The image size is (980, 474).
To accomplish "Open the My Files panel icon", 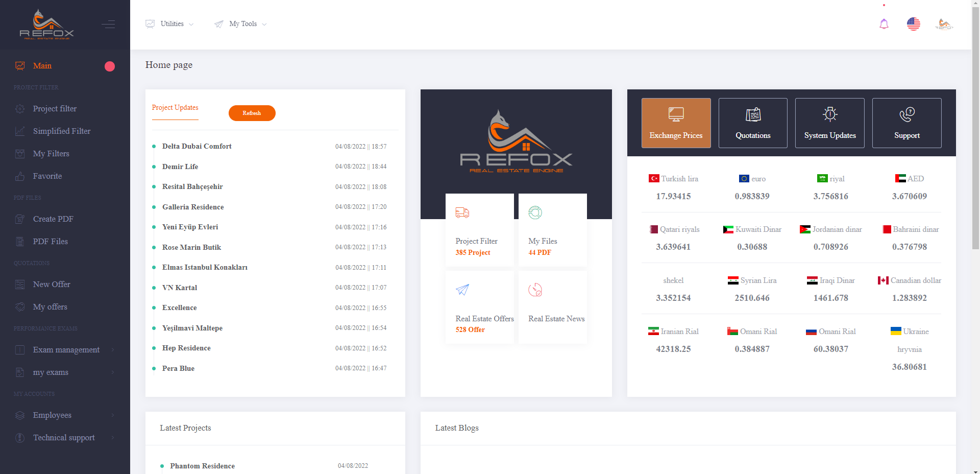I will click(535, 213).
